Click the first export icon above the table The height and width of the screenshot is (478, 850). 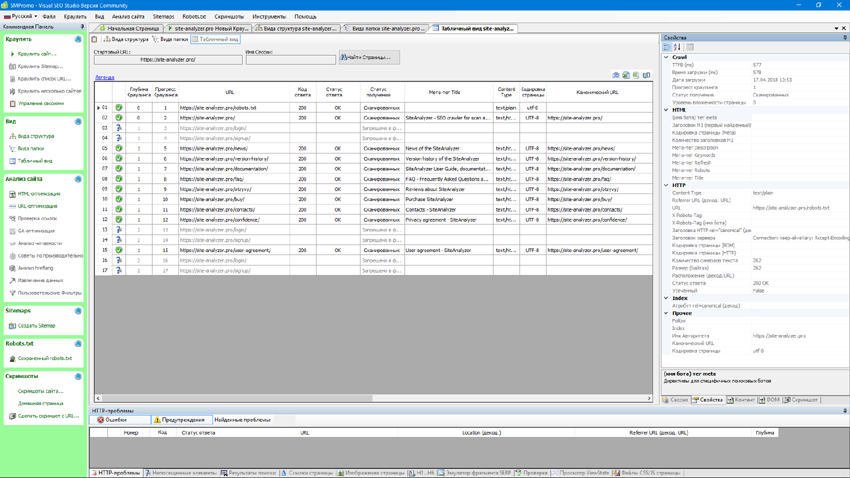(x=616, y=75)
